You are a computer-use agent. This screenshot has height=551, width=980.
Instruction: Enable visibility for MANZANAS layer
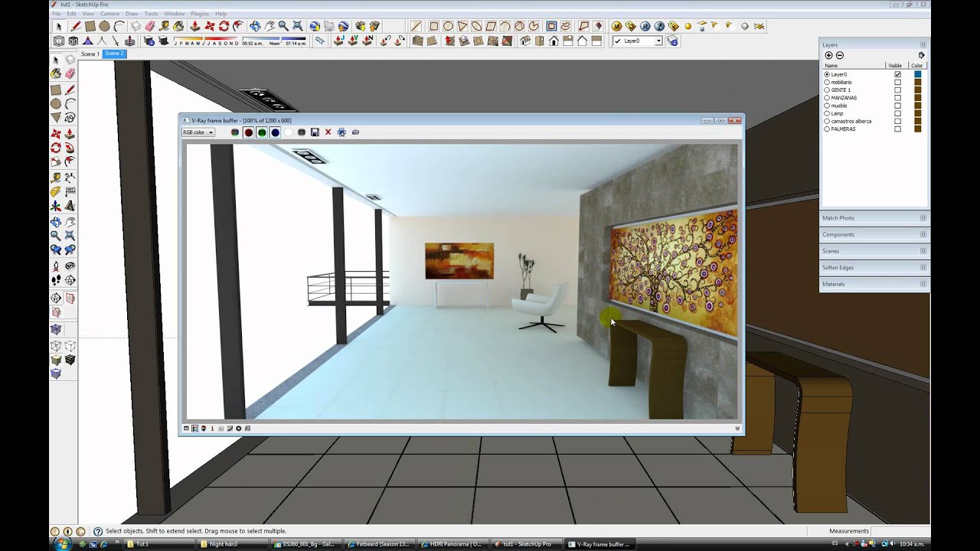(x=898, y=98)
